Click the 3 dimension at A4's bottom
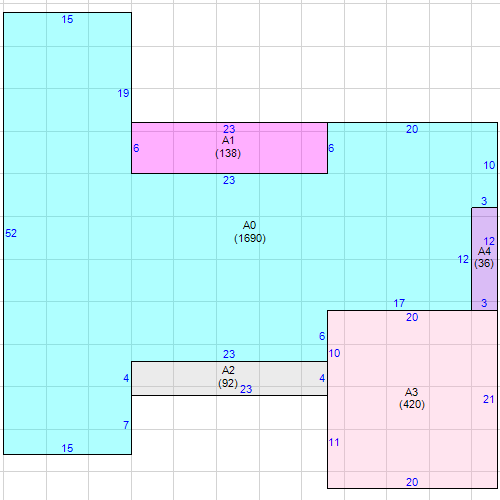The height and width of the screenshot is (500, 500). (484, 303)
